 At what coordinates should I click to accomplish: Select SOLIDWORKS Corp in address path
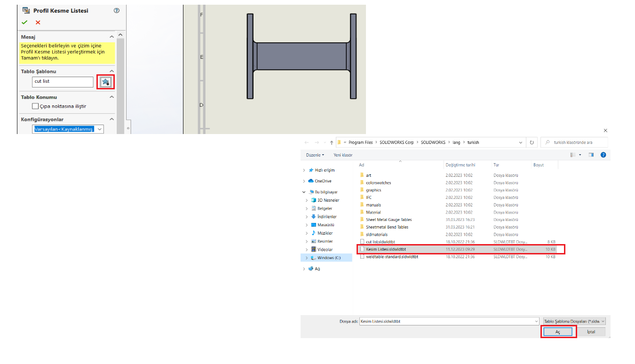(397, 142)
